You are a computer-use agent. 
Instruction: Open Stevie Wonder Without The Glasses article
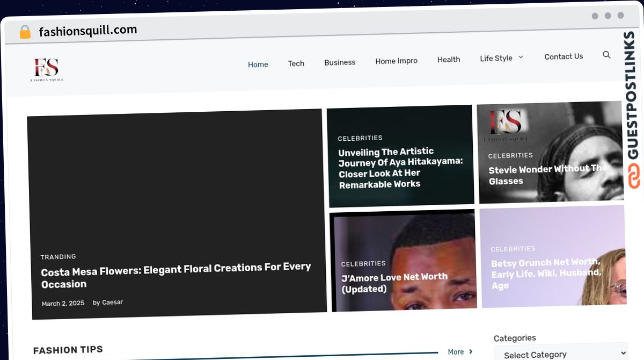[548, 175]
